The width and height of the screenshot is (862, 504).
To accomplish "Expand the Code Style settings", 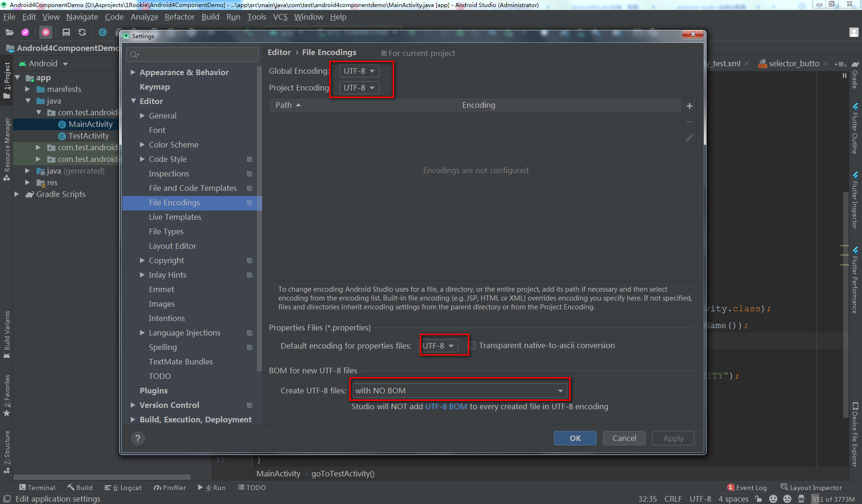I will point(142,159).
